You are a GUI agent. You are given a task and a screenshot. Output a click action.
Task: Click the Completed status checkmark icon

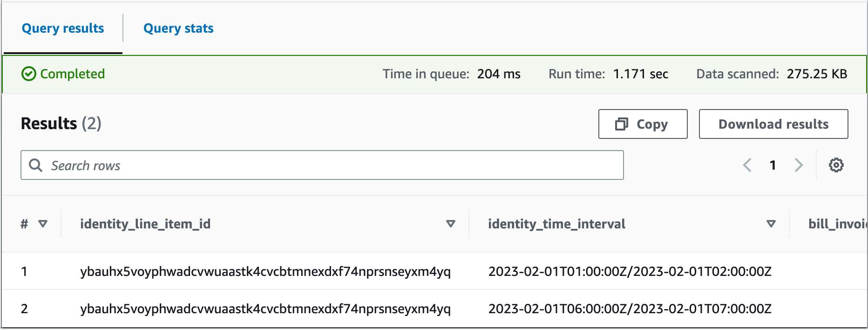pyautogui.click(x=29, y=74)
